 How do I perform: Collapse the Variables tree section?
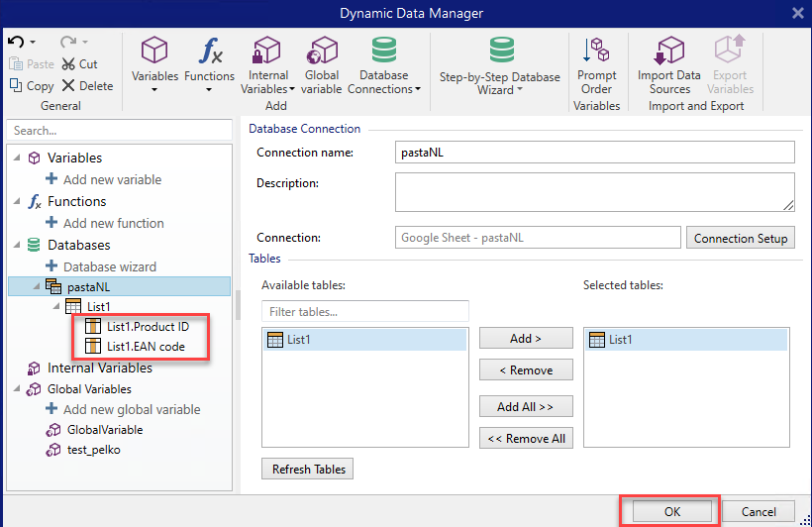point(16,158)
